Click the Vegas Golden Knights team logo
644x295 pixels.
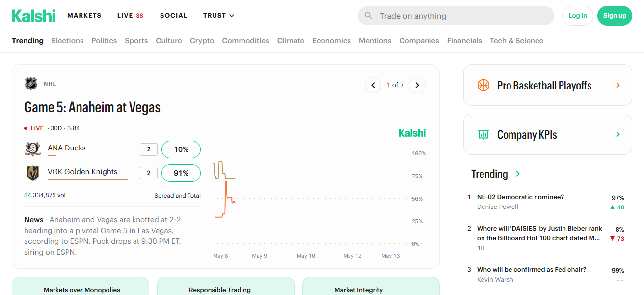coord(32,173)
